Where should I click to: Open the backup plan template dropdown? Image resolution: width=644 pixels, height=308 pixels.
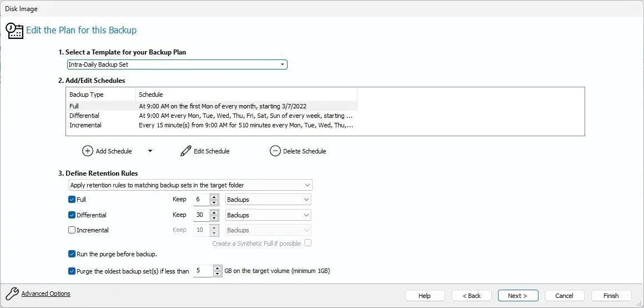pos(177,64)
